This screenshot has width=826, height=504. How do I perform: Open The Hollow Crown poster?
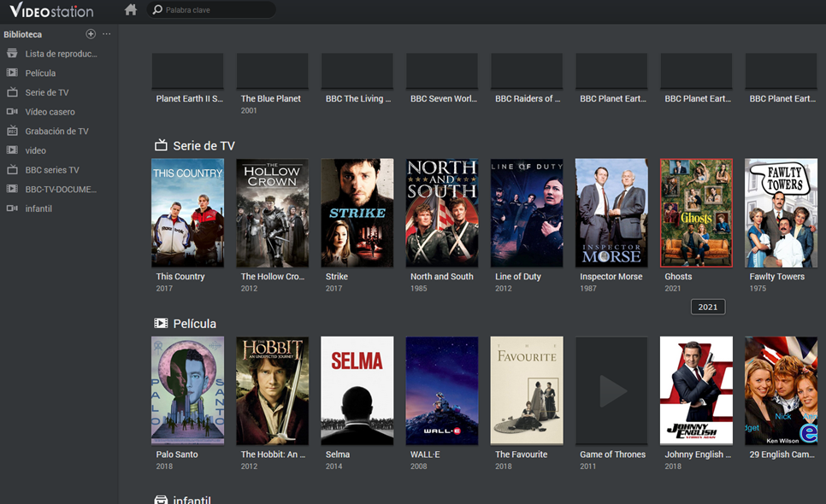[x=273, y=213]
